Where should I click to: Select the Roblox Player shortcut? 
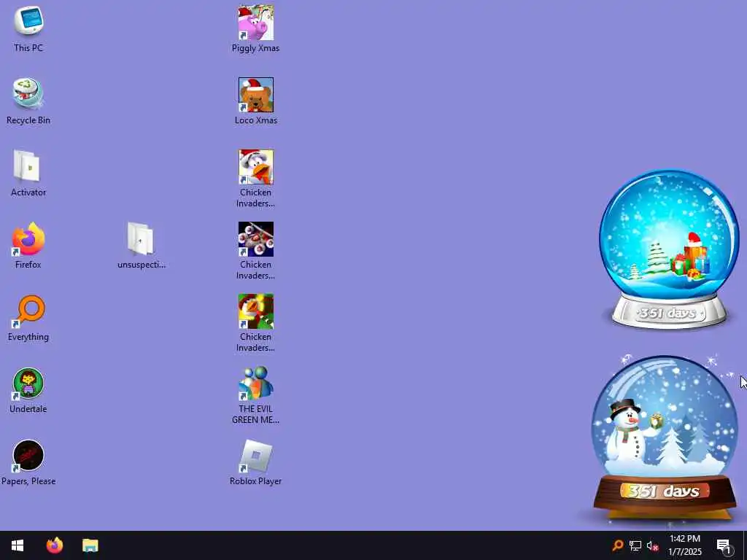click(x=256, y=462)
